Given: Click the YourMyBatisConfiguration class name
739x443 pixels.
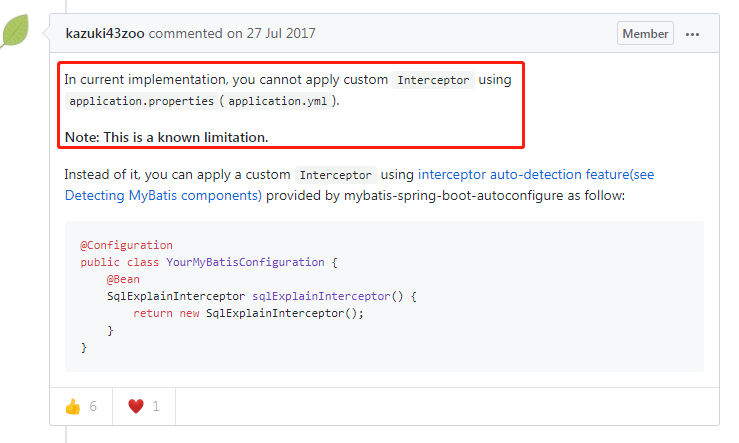Looking at the screenshot, I should click(x=245, y=262).
